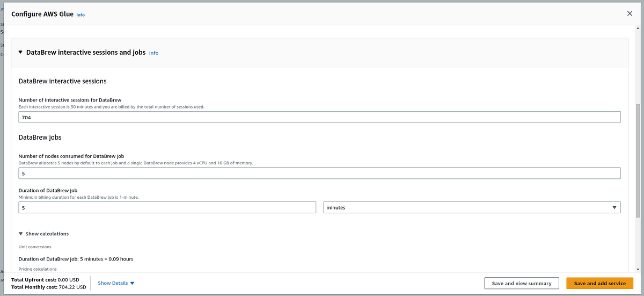The height and width of the screenshot is (296, 644).
Task: Select the 'DataBrew allocates 5 nodes' helper text
Action: 136,163
